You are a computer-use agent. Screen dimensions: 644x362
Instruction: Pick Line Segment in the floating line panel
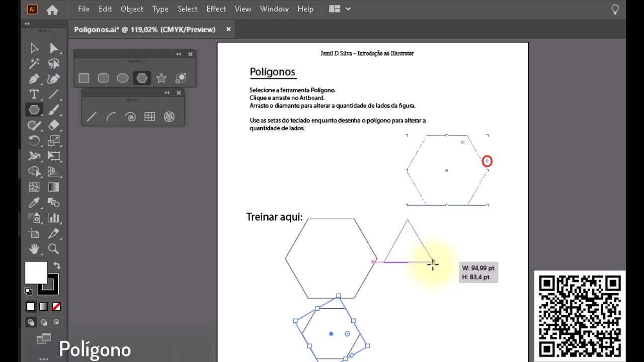(92, 117)
